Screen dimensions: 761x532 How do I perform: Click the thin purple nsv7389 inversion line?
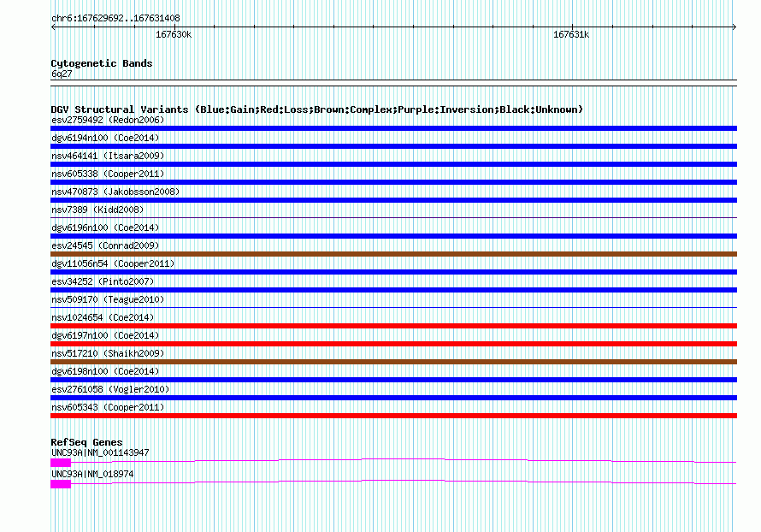point(393,217)
